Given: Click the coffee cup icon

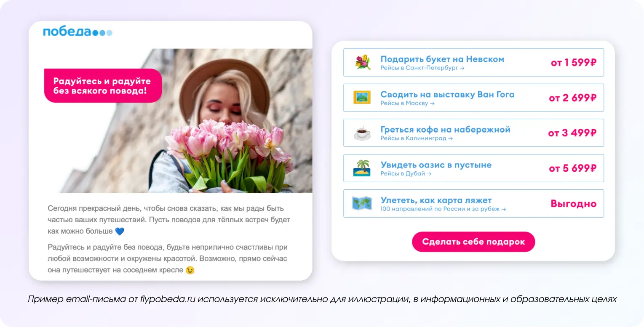Looking at the screenshot, I should click(x=362, y=133).
